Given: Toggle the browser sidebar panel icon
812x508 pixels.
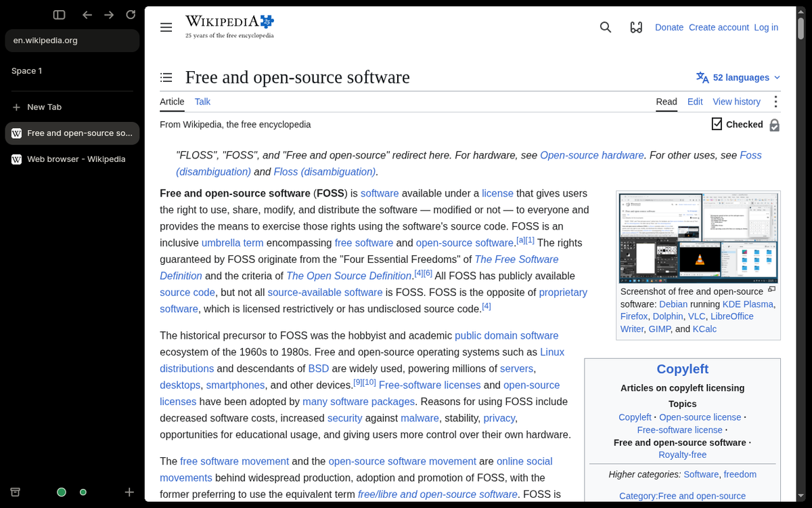Looking at the screenshot, I should pyautogui.click(x=60, y=14).
